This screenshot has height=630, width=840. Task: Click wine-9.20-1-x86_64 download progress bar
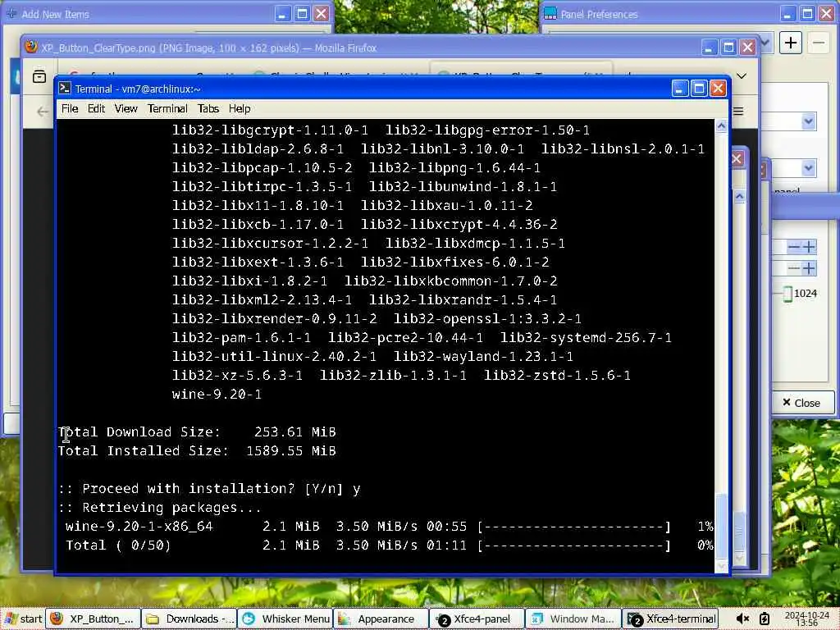[574, 527]
